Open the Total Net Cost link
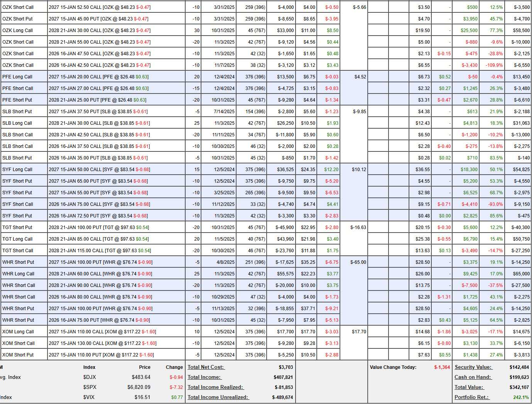The image size is (532, 404). point(206,367)
